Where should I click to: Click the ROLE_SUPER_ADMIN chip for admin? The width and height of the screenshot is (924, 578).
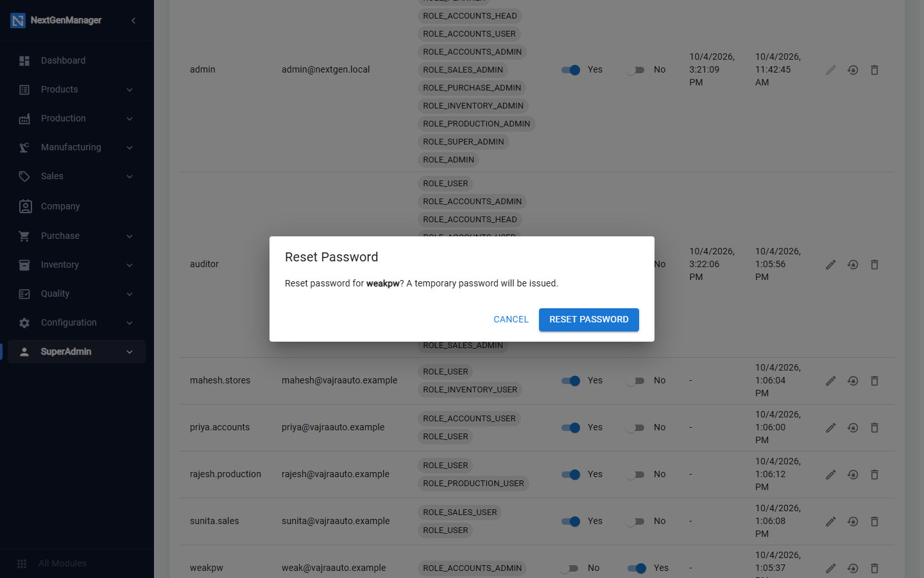coord(463,142)
